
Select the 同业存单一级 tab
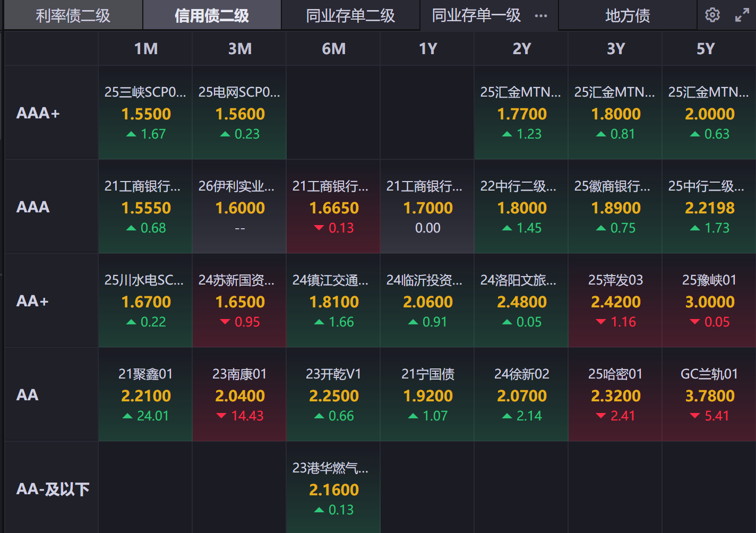coord(476,15)
